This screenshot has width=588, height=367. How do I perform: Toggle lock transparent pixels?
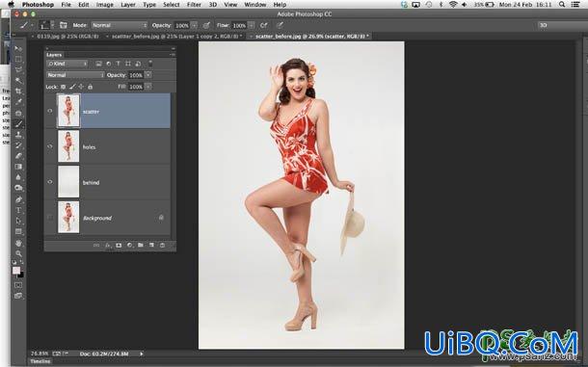[x=63, y=87]
